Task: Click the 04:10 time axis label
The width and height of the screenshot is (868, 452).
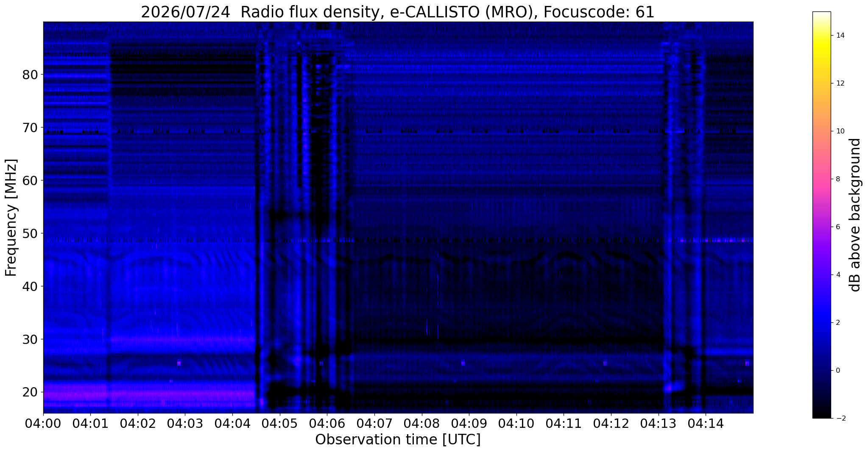Action: [516, 423]
